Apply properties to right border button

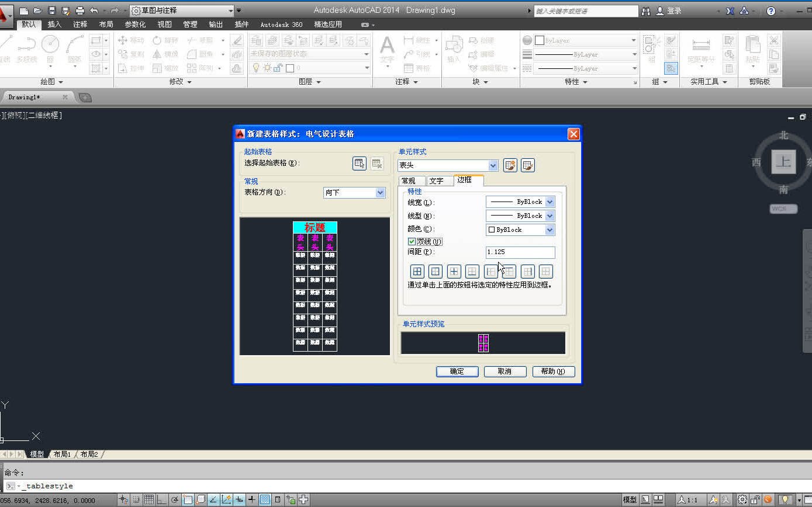528,271
